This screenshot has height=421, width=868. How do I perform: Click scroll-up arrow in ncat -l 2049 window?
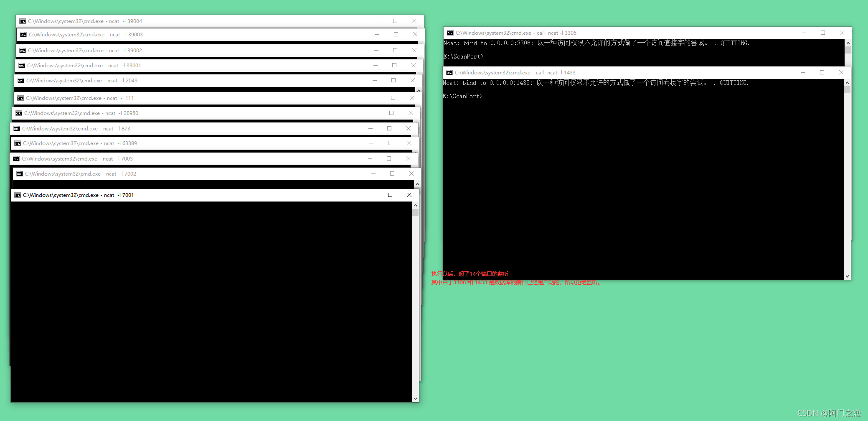[x=419, y=90]
